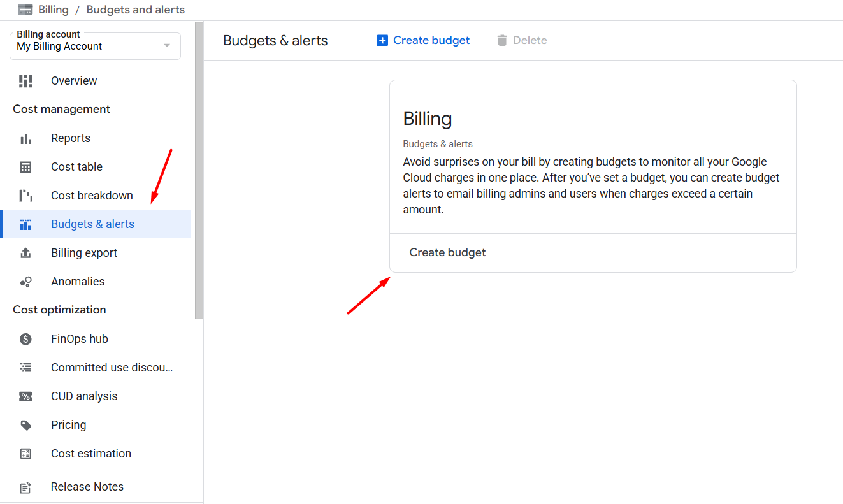Click Create budget inside the Billing card
843x504 pixels.
point(447,252)
